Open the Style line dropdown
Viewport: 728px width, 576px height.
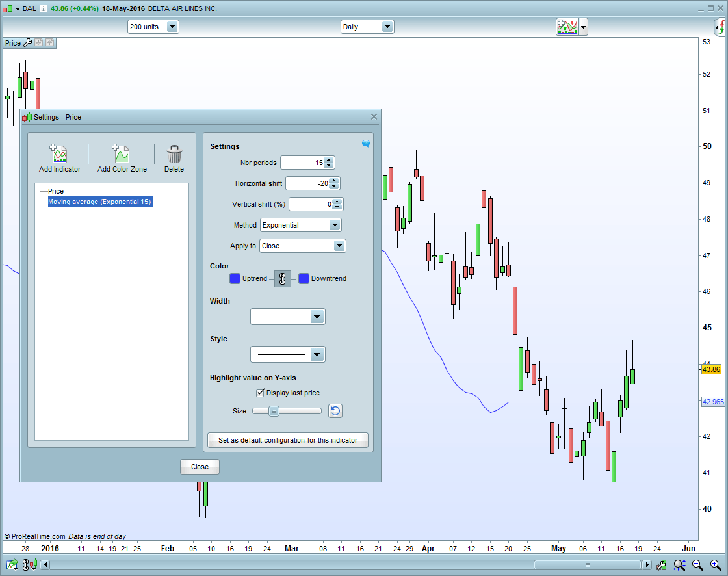(x=288, y=354)
